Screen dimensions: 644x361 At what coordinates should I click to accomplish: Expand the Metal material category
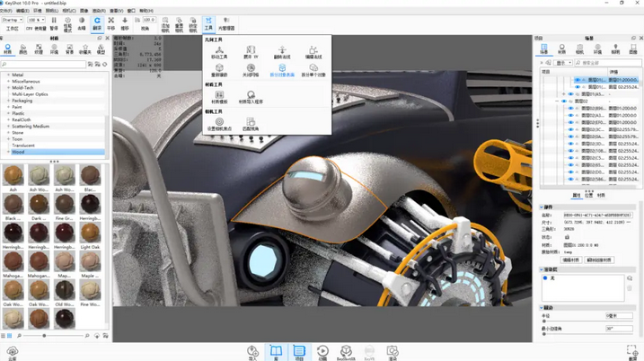click(x=8, y=75)
